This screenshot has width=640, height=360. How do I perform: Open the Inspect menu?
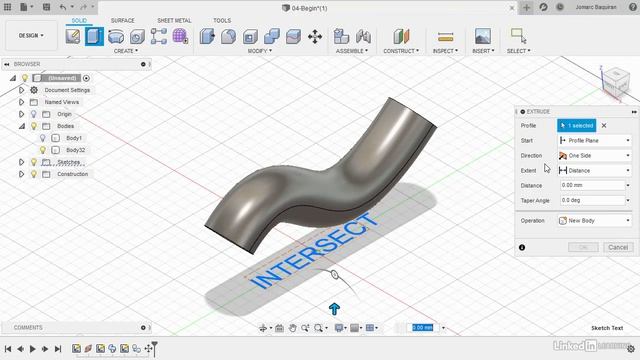[x=445, y=51]
